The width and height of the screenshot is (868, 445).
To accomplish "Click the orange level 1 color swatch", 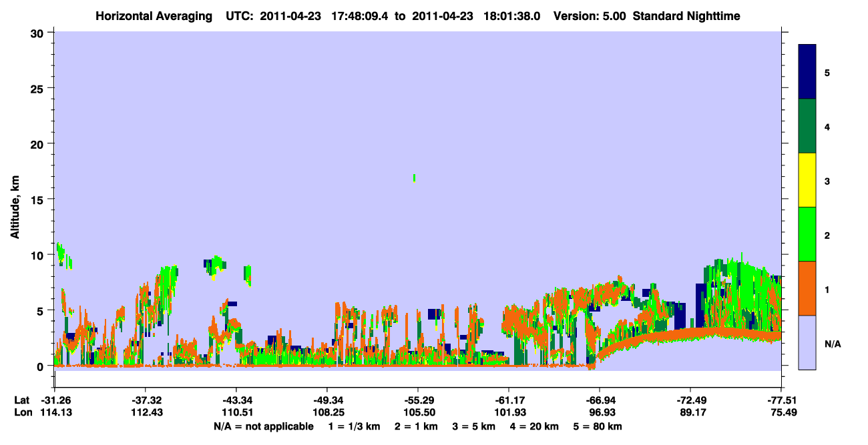I will pos(807,288).
